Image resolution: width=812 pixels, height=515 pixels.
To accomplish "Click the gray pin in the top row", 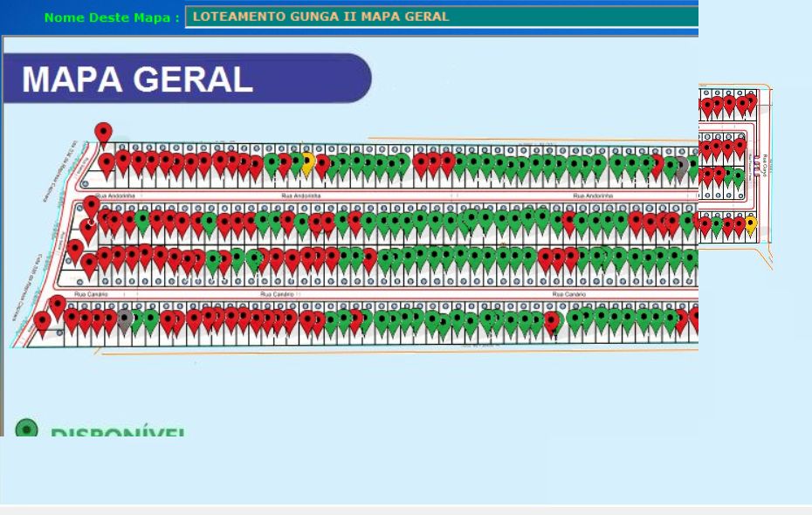I will coord(680,165).
